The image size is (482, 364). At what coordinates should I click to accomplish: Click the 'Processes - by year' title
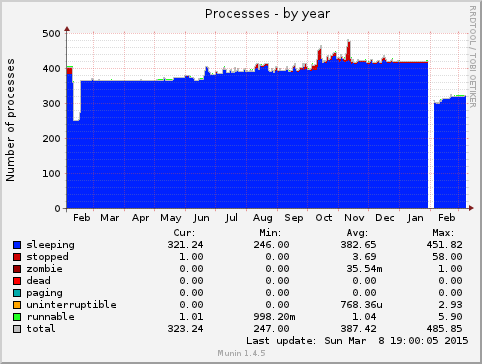point(267,14)
